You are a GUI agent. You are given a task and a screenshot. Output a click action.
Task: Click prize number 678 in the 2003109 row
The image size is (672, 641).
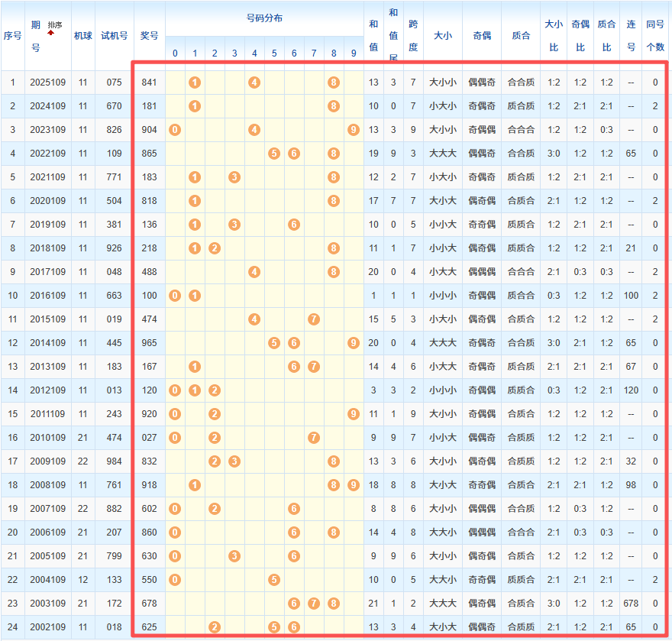click(150, 603)
